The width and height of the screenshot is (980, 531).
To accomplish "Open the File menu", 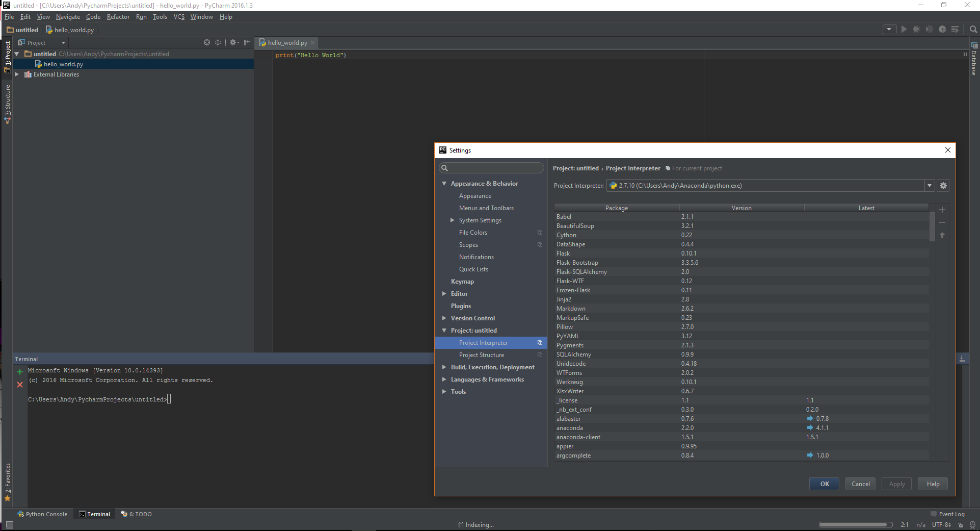I will tap(9, 17).
